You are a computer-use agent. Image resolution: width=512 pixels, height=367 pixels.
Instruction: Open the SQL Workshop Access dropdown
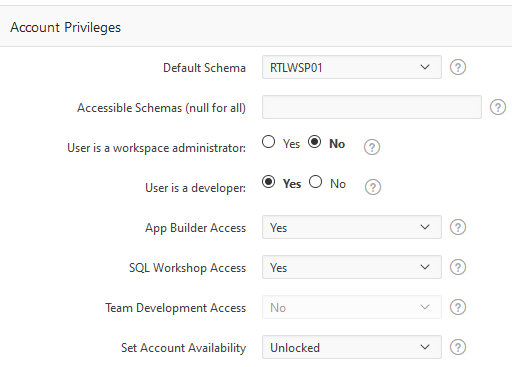pyautogui.click(x=352, y=267)
